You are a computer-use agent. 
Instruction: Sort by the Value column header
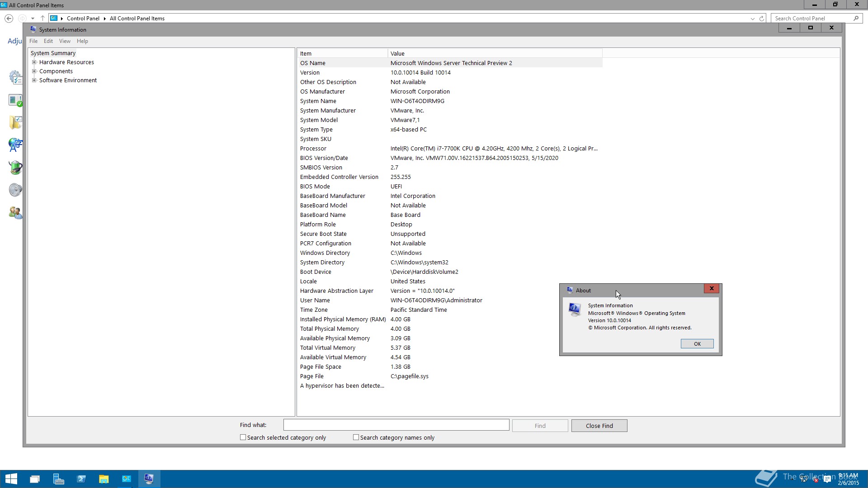click(495, 53)
